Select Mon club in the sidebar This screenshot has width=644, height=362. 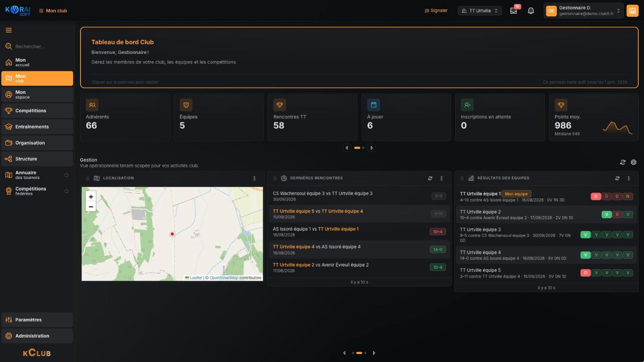pos(37,78)
